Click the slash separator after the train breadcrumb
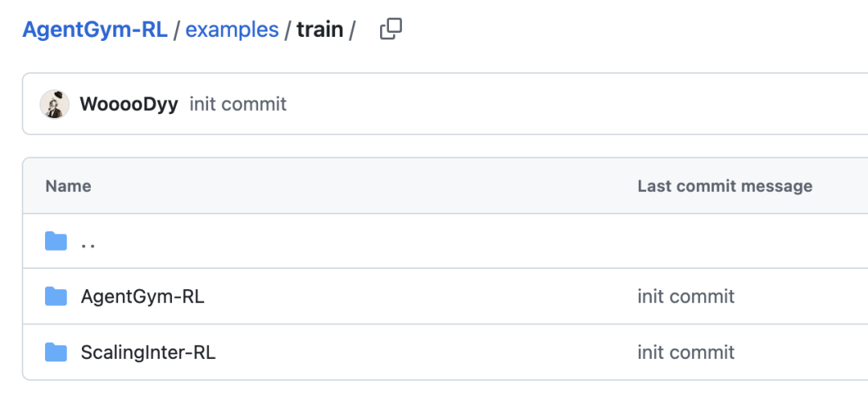This screenshot has height=408, width=868. 352,30
